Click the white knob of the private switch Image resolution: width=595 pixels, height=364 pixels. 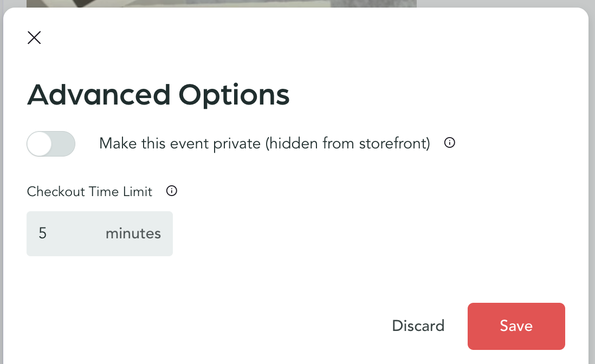click(x=40, y=144)
